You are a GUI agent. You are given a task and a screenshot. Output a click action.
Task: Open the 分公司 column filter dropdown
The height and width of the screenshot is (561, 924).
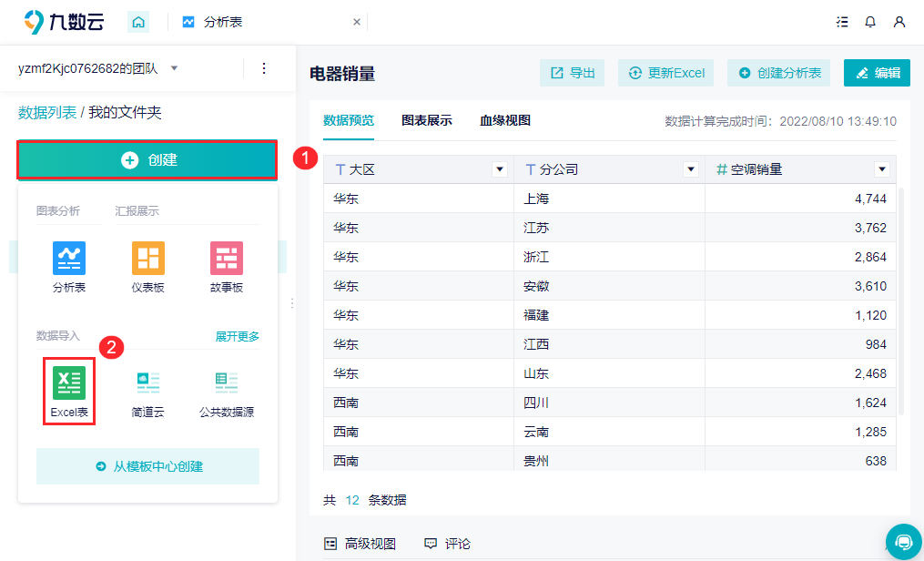coord(690,169)
